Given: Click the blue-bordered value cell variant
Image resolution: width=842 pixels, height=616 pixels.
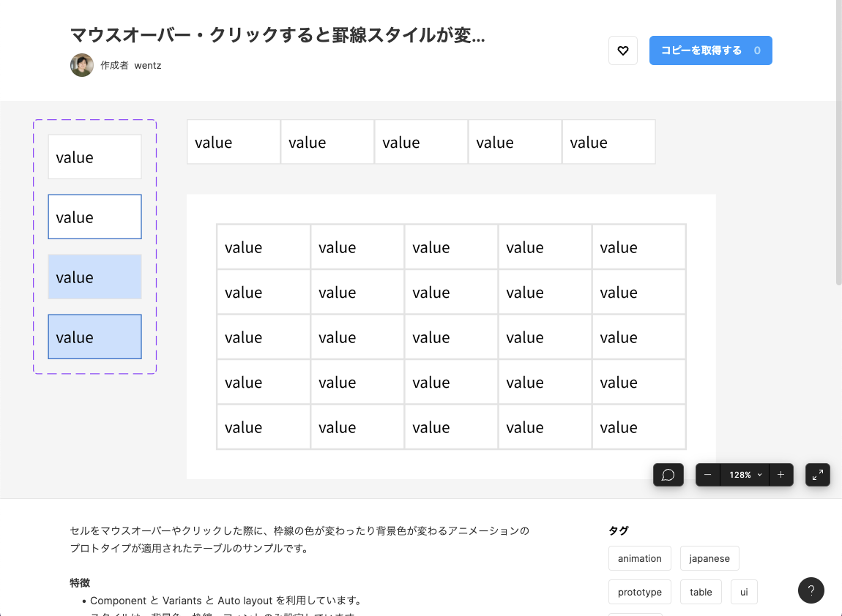Looking at the screenshot, I should click(94, 217).
